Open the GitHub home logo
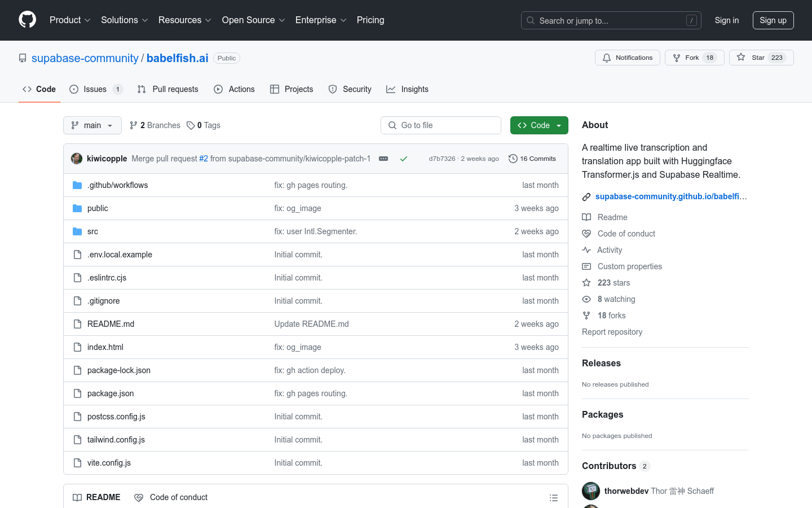The height and width of the screenshot is (508, 812). click(x=27, y=20)
